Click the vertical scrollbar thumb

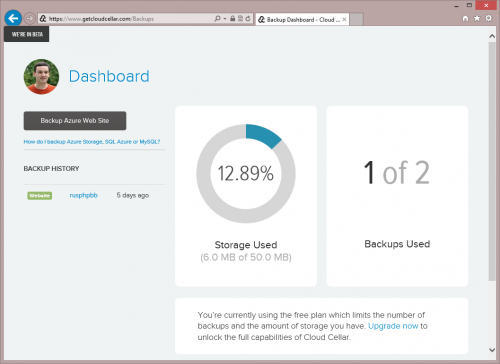tap(492, 161)
